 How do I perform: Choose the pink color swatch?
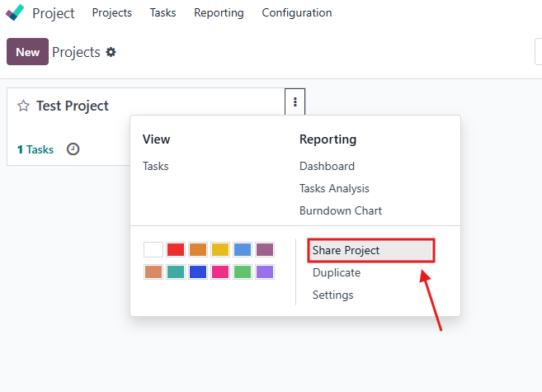click(220, 272)
